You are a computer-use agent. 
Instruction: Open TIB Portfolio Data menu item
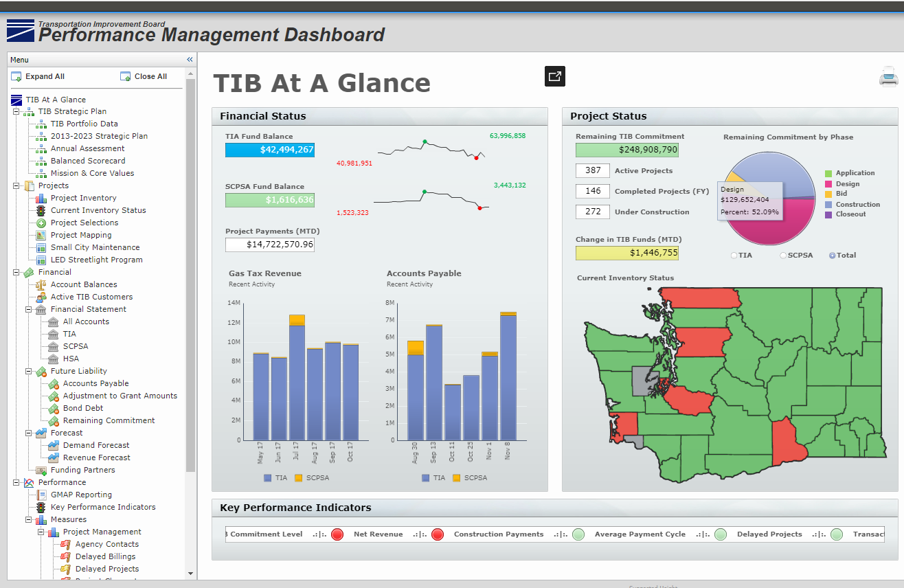(84, 124)
